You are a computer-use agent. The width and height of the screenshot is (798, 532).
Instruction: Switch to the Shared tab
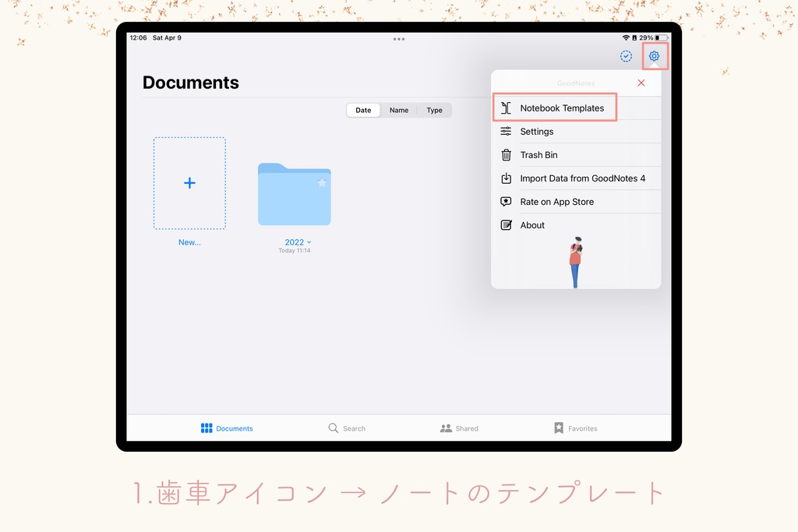coord(459,427)
